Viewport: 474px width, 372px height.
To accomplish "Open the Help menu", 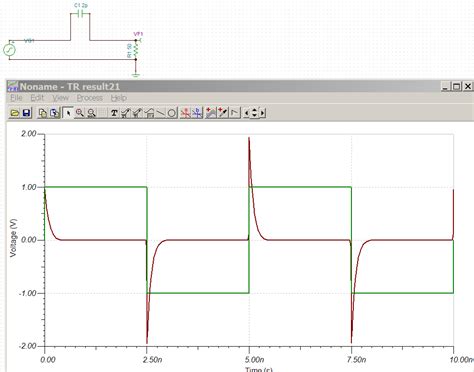I will [x=119, y=98].
